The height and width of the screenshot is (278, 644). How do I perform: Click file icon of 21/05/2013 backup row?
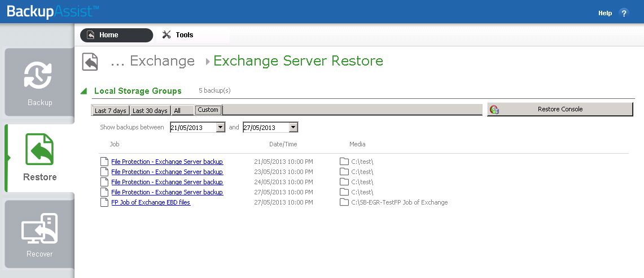pos(104,162)
